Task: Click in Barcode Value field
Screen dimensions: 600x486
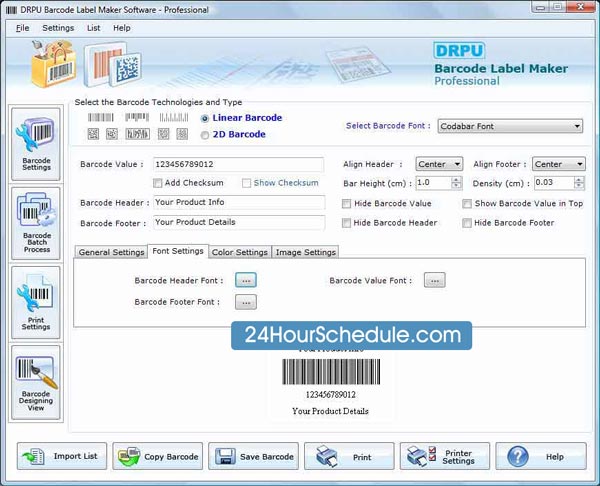Action: (238, 165)
